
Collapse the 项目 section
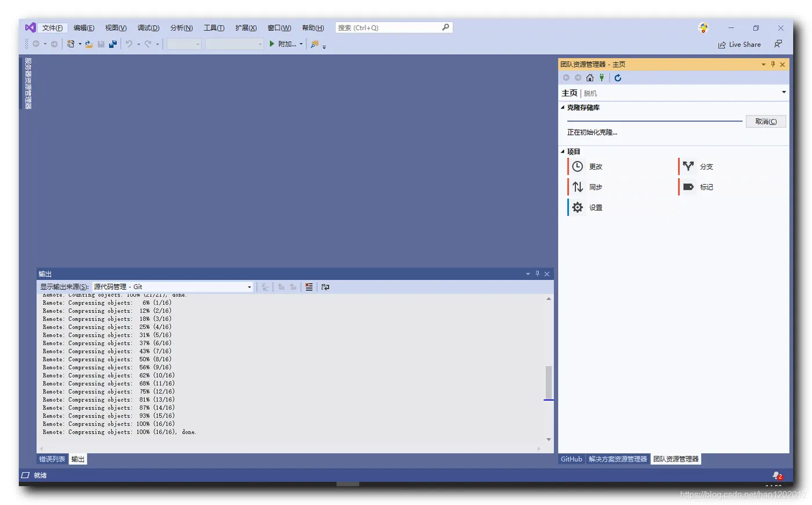tap(563, 151)
